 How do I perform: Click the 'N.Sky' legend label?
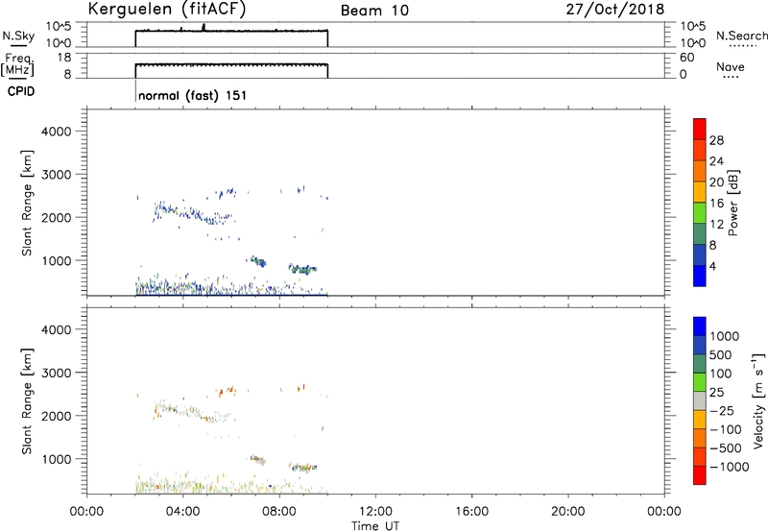[x=18, y=36]
